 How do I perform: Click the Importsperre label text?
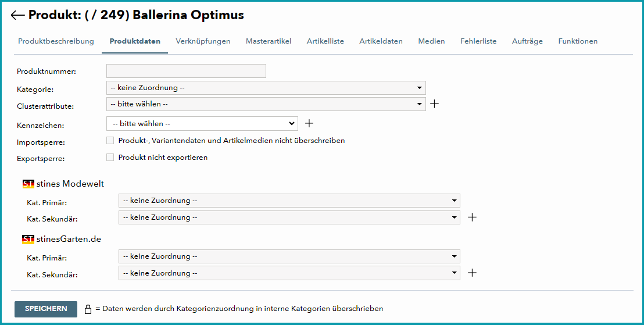[41, 142]
